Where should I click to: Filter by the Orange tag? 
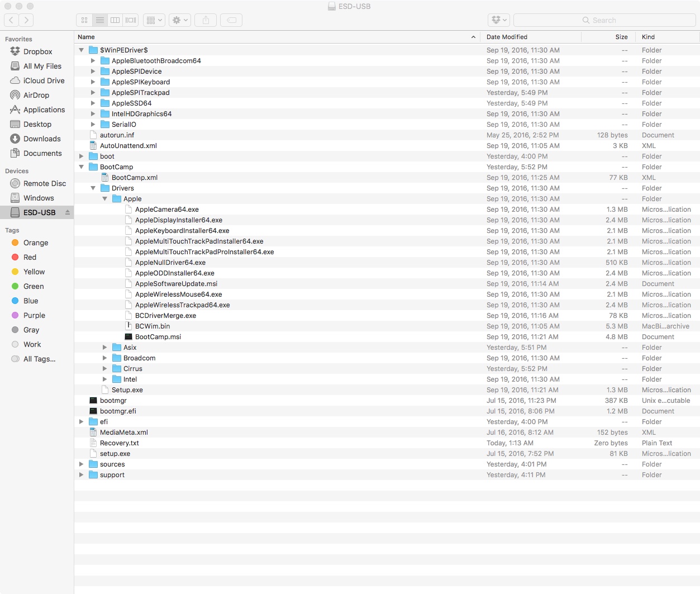tap(36, 243)
